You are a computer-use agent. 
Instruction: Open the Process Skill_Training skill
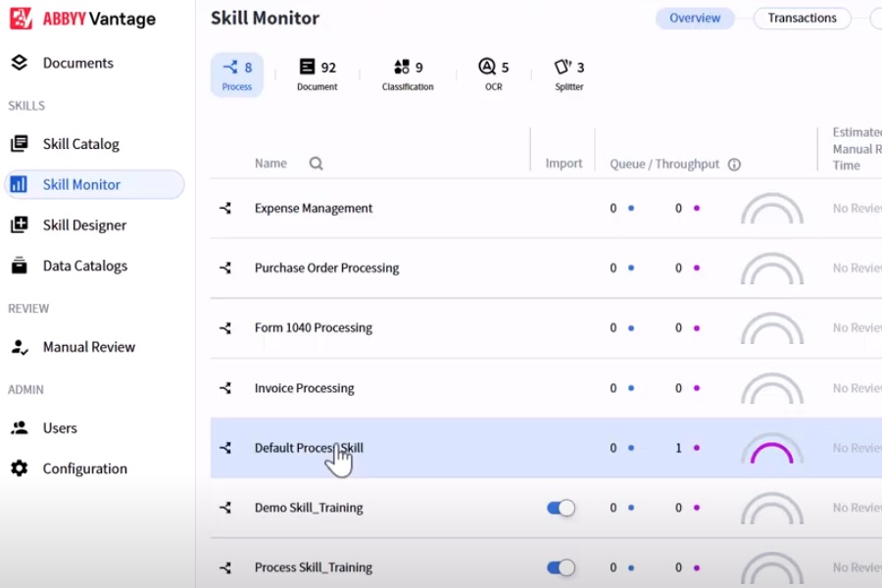pos(314,567)
